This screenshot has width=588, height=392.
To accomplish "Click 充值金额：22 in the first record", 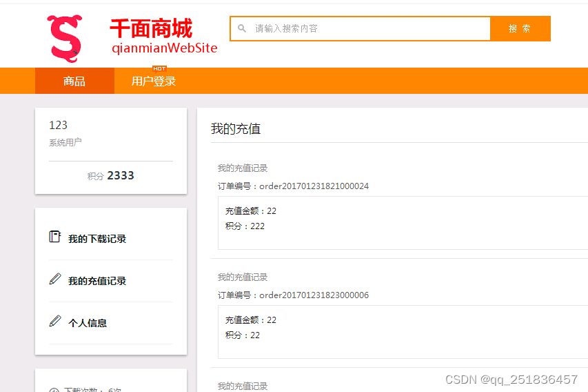I will 250,211.
